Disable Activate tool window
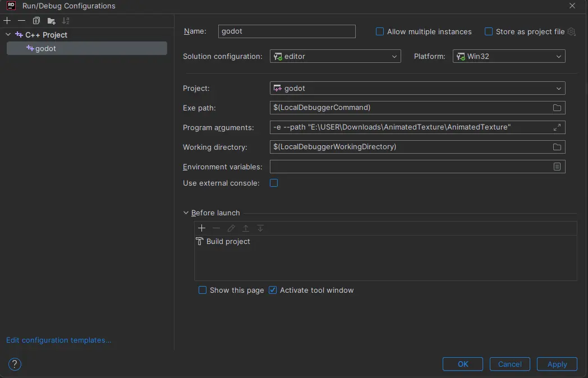 pyautogui.click(x=272, y=290)
